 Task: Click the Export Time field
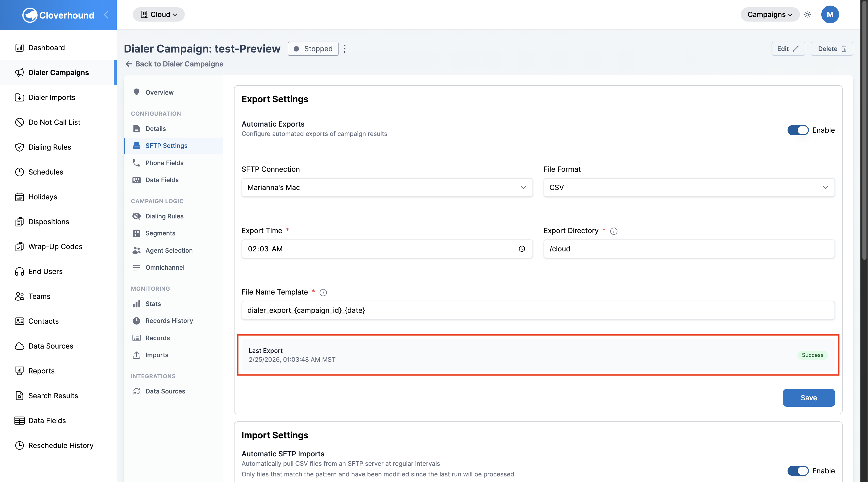click(387, 249)
